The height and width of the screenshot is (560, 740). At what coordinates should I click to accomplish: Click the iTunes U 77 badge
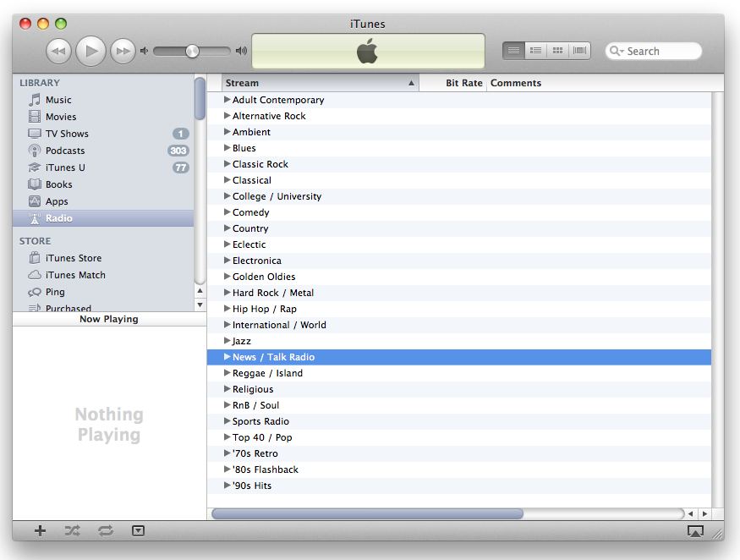(x=181, y=167)
